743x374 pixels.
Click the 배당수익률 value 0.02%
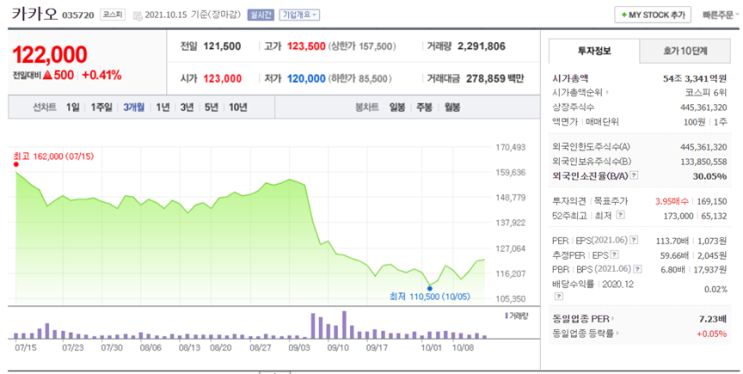point(716,289)
